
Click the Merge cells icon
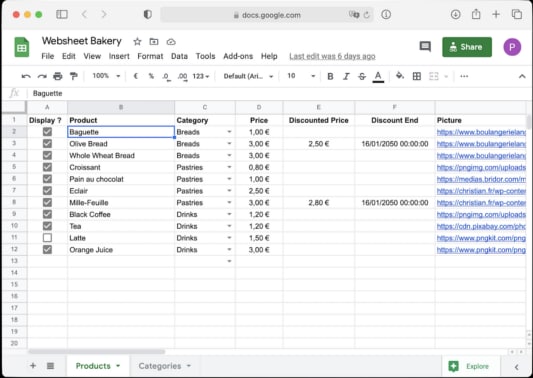434,76
